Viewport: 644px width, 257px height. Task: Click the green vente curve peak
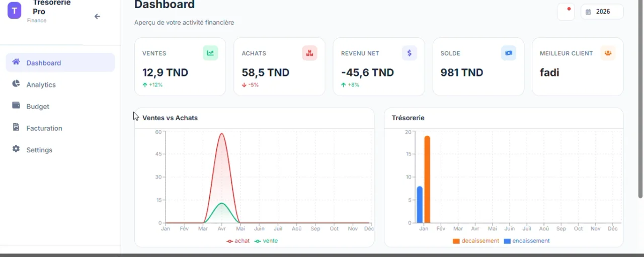(221, 203)
